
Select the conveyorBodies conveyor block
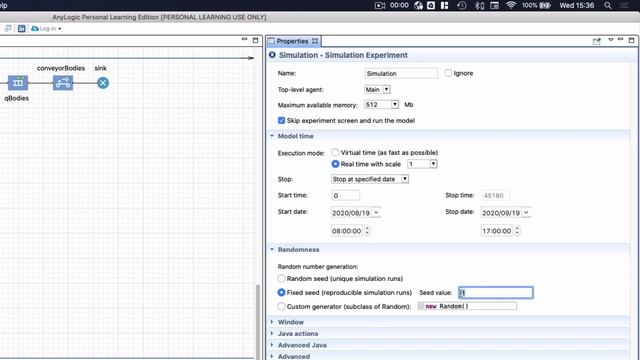pos(63,83)
